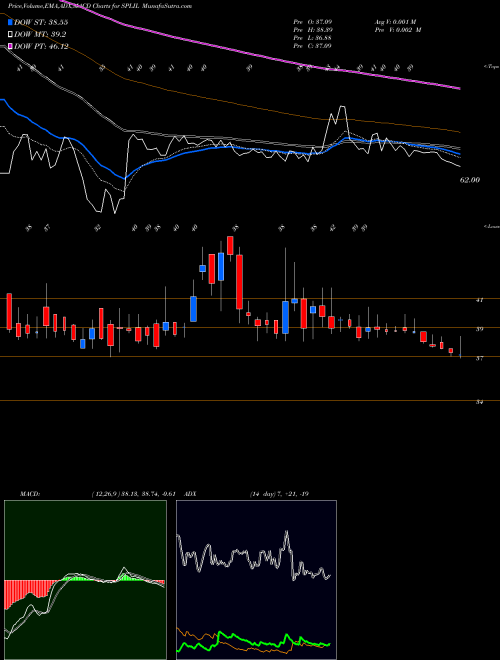Select the 'DOW ST: 38.55' legend label

(x=41, y=22)
